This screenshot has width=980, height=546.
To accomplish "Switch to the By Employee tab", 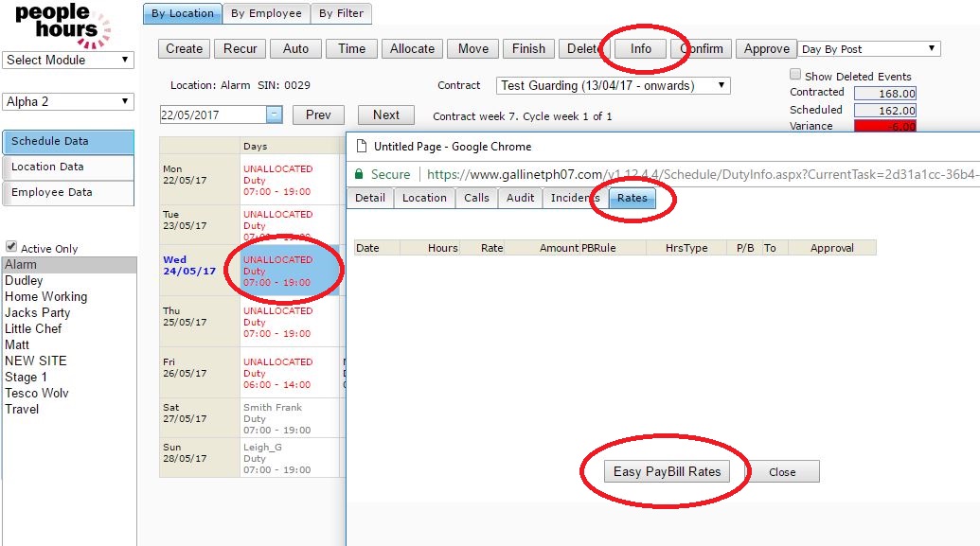I will click(266, 13).
